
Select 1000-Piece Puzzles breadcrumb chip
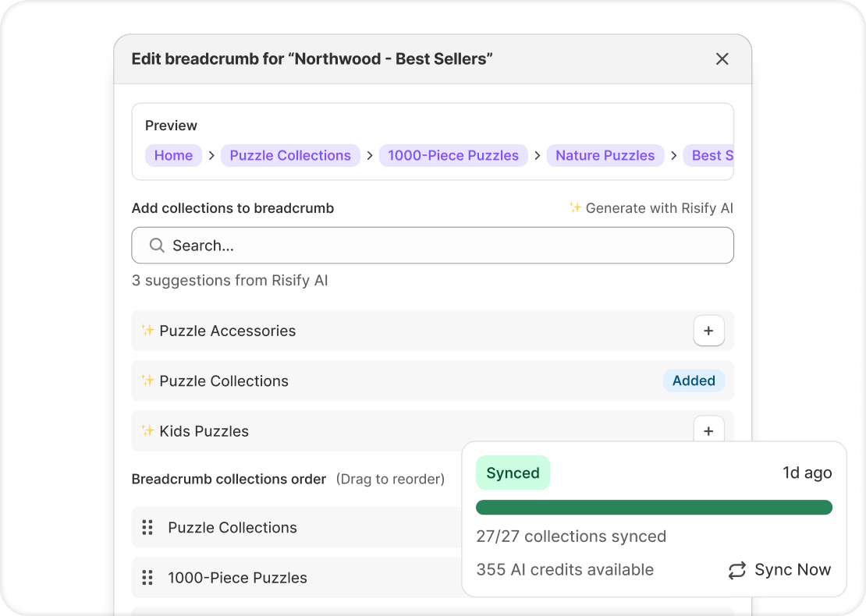[x=453, y=155]
